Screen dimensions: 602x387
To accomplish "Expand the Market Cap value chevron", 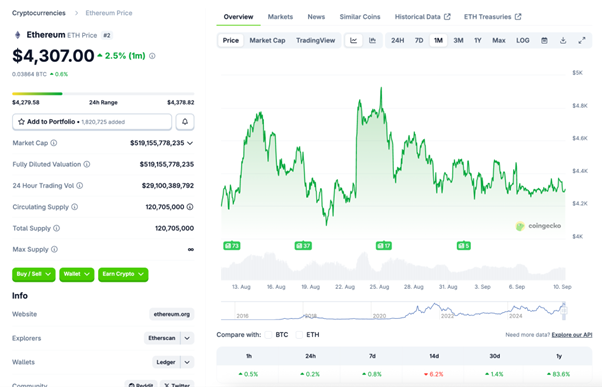I will pos(190,143).
